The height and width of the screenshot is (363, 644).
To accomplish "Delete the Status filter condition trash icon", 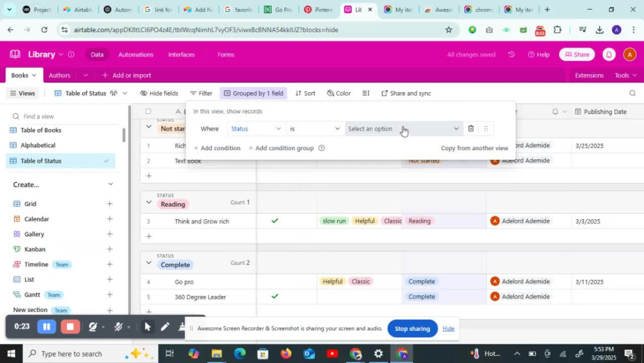I will [471, 129].
